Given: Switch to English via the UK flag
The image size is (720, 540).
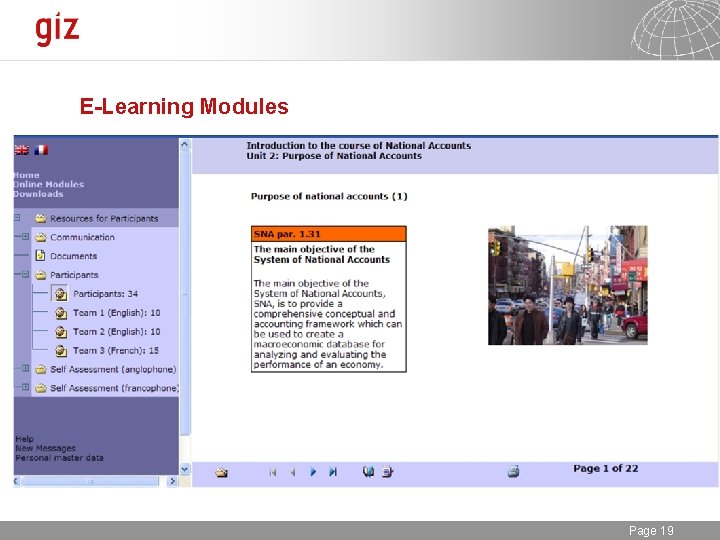Looking at the screenshot, I should coord(21,150).
